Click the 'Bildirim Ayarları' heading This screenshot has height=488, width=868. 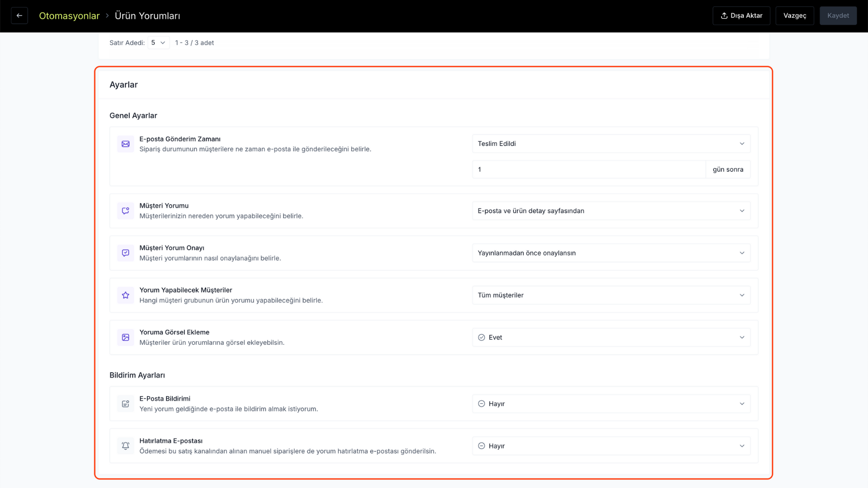(137, 375)
